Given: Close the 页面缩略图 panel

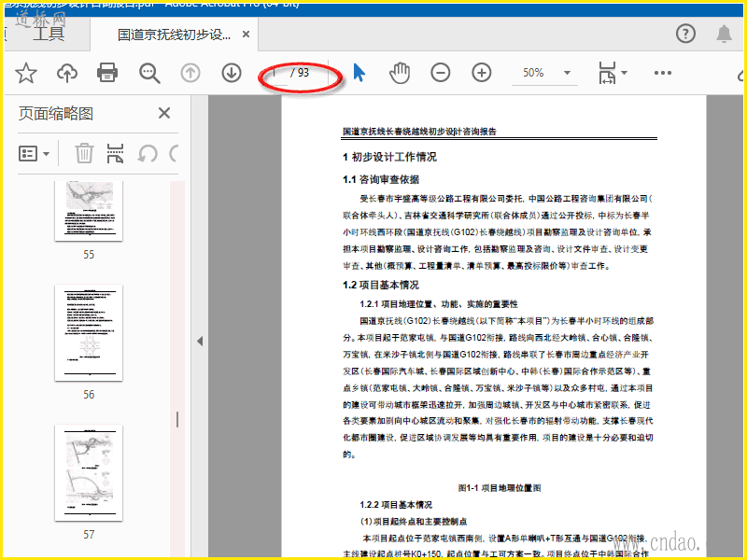Looking at the screenshot, I should pos(164,113).
